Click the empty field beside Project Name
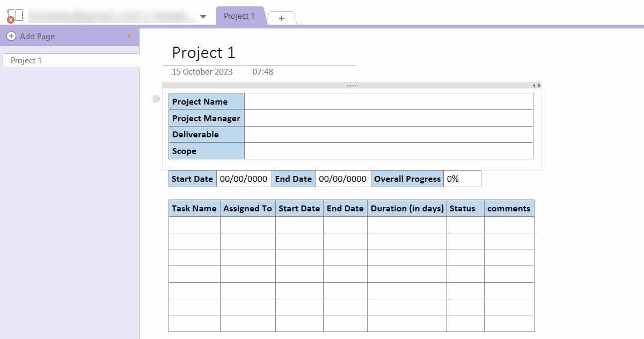The width and height of the screenshot is (644, 339). click(x=389, y=102)
